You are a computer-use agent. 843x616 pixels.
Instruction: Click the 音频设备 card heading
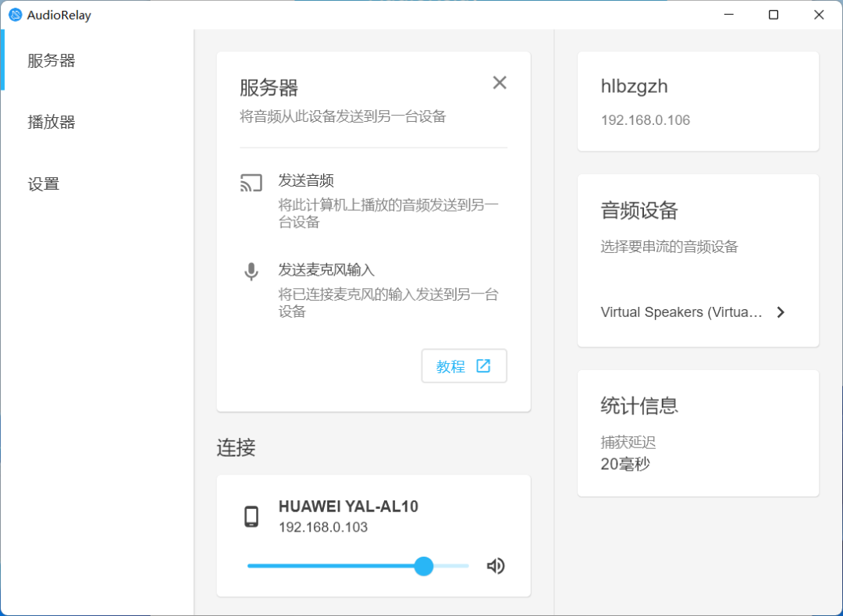[639, 210]
